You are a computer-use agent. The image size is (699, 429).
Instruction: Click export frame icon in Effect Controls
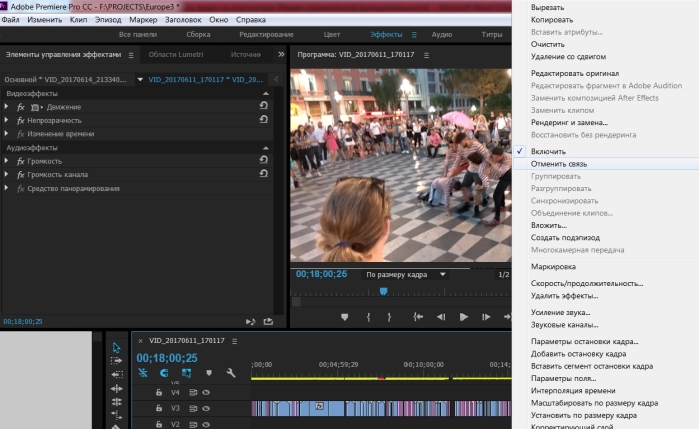(x=268, y=321)
